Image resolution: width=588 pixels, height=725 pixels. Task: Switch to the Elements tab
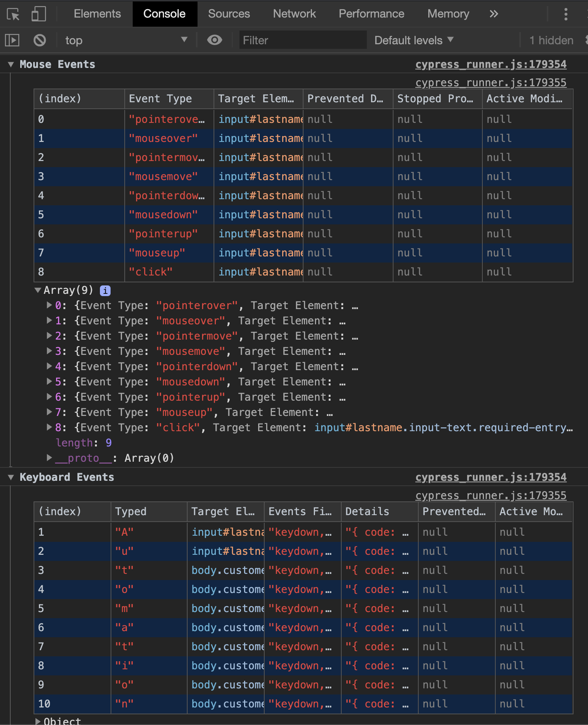[x=97, y=14]
